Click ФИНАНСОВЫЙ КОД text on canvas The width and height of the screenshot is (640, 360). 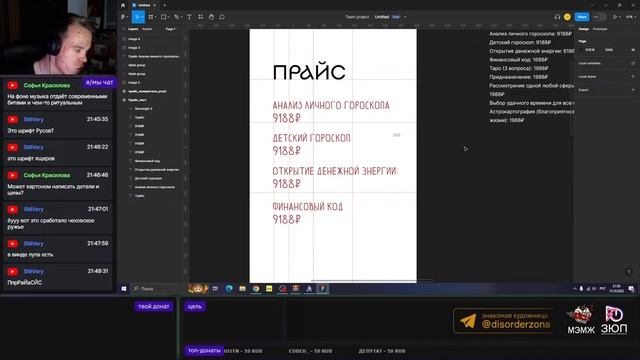click(308, 207)
